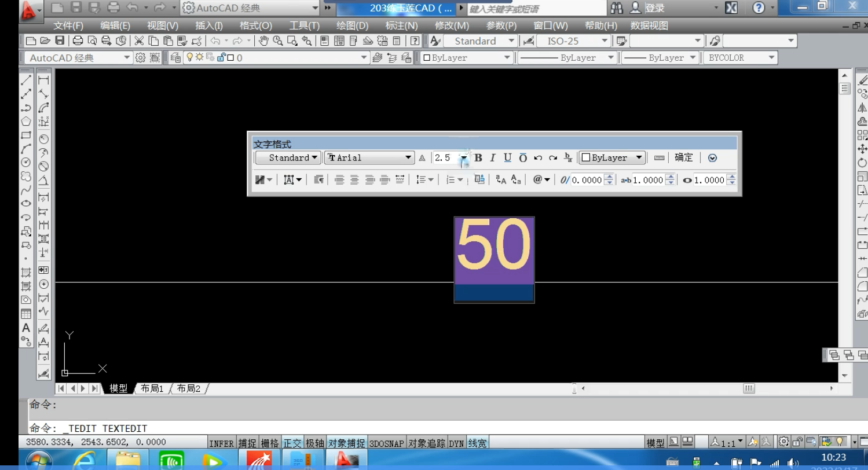Click the Cut scissors icon
Screen dimensions: 868x470
point(139,41)
